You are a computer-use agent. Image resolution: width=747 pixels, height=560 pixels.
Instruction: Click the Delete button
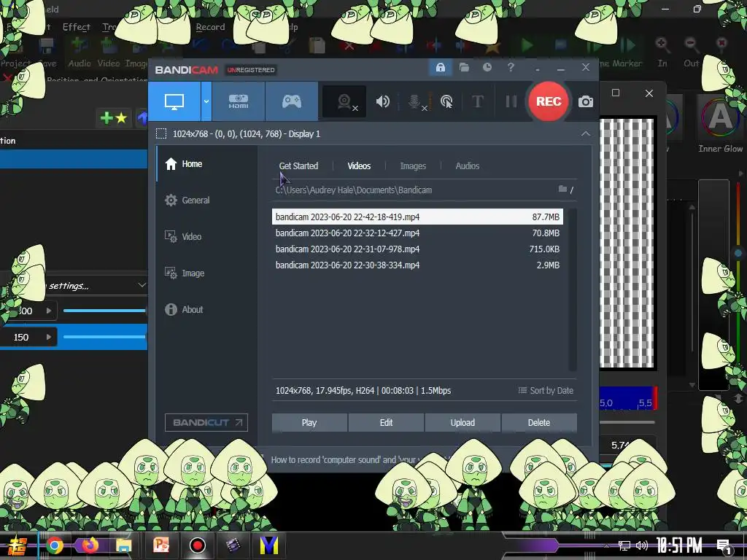point(539,422)
